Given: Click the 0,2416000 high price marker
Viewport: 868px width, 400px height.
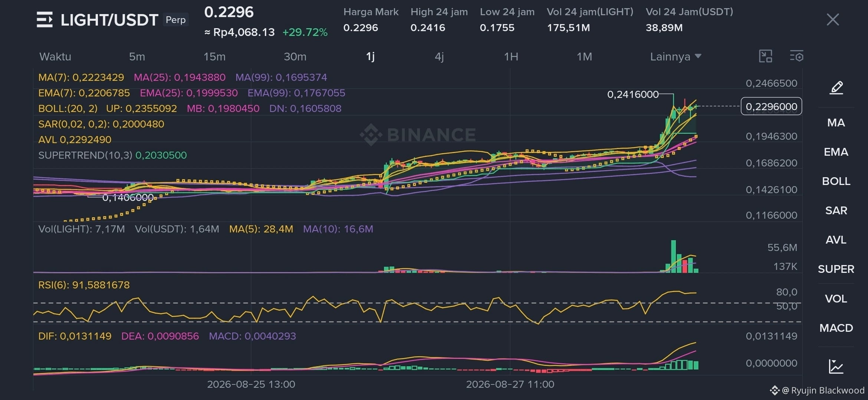Looking at the screenshot, I should (x=633, y=95).
